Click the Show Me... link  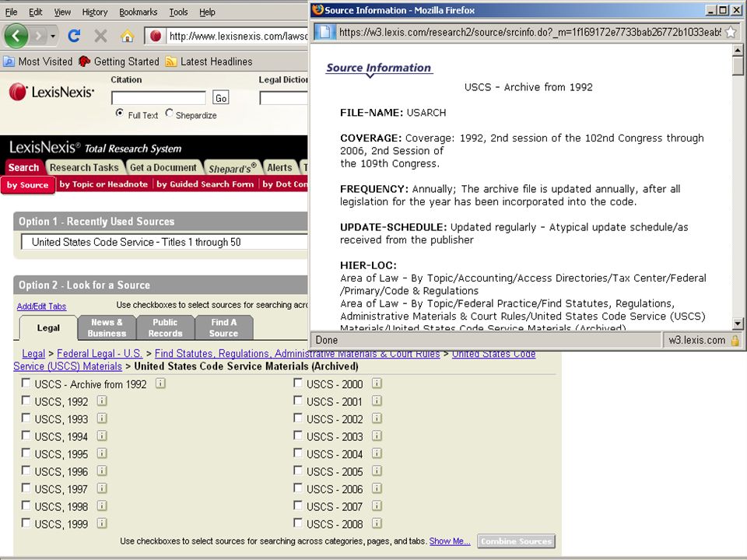449,541
